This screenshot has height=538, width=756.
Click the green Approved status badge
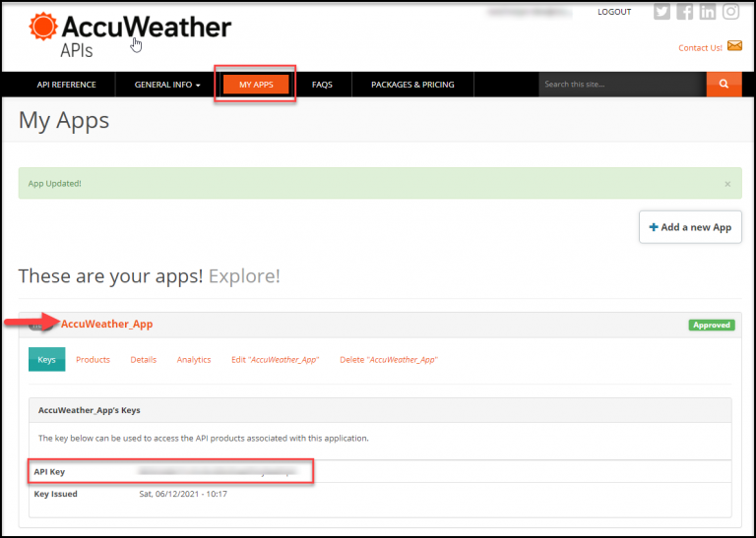[x=712, y=326]
